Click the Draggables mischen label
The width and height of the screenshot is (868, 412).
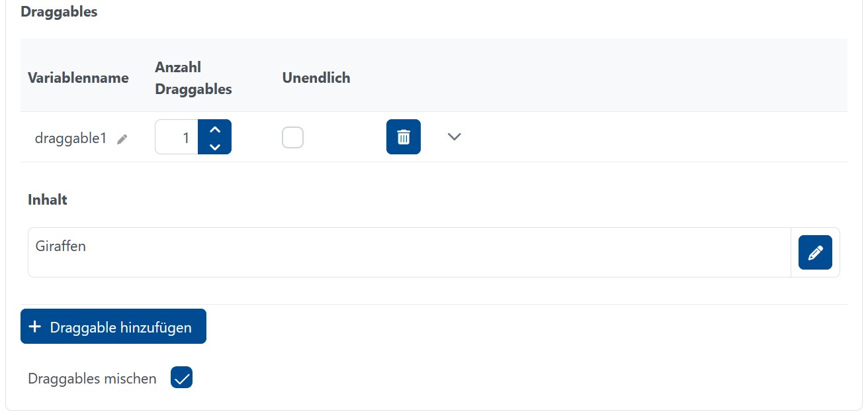pos(92,379)
